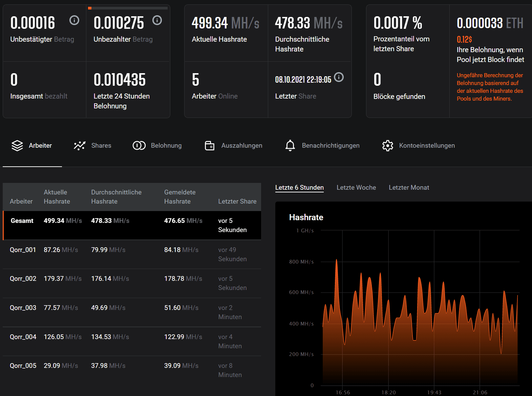
Task: Sort by Arbeiter column header
Action: pos(21,201)
